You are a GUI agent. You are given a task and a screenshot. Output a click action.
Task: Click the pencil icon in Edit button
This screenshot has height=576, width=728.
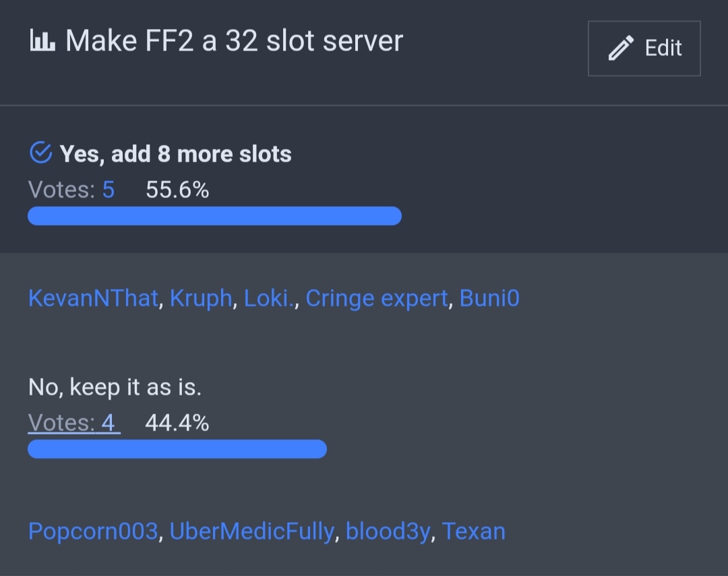tap(621, 49)
